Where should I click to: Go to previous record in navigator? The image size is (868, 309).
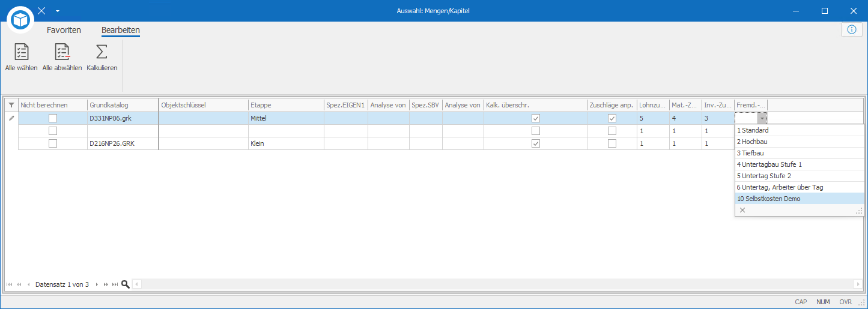pos(28,284)
